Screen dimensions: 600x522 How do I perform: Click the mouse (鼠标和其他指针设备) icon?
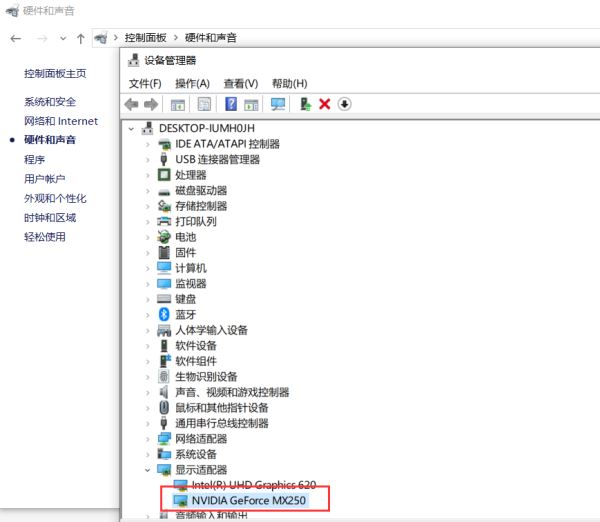(164, 408)
